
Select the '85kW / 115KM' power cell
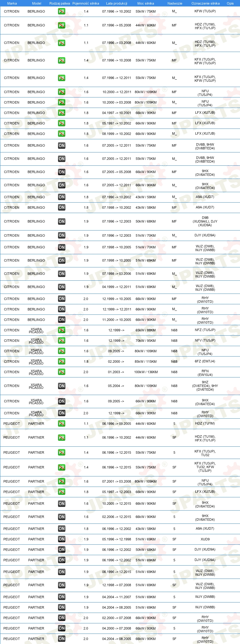(x=145, y=362)
